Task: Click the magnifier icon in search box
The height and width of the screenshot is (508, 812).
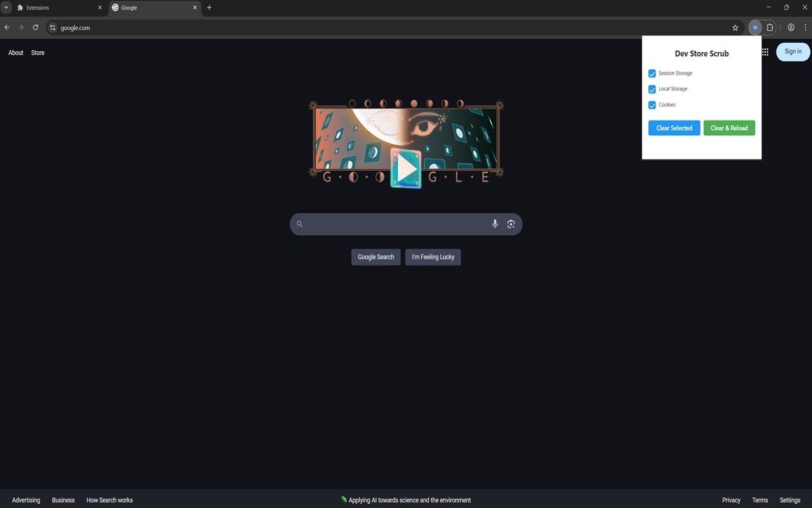Action: click(x=300, y=224)
